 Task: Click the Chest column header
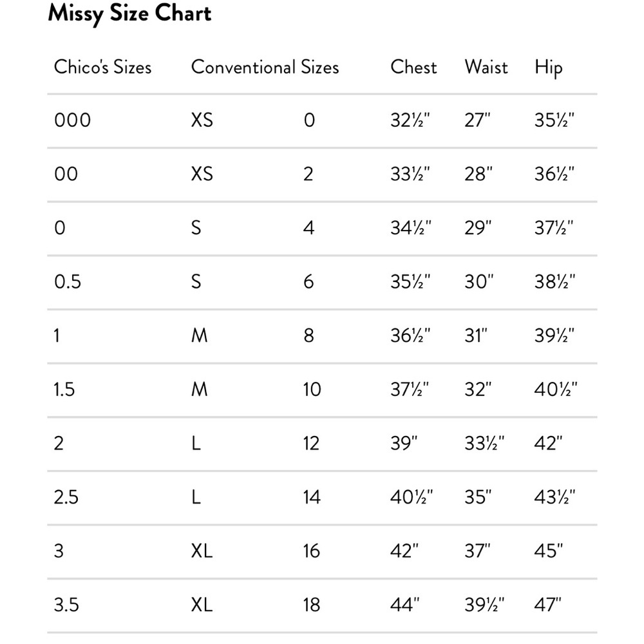pos(413,67)
